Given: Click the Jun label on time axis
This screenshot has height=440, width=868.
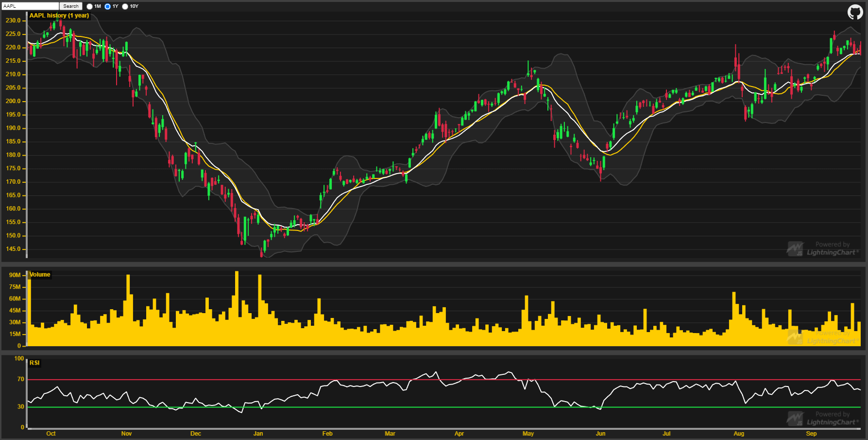Looking at the screenshot, I should coord(601,434).
